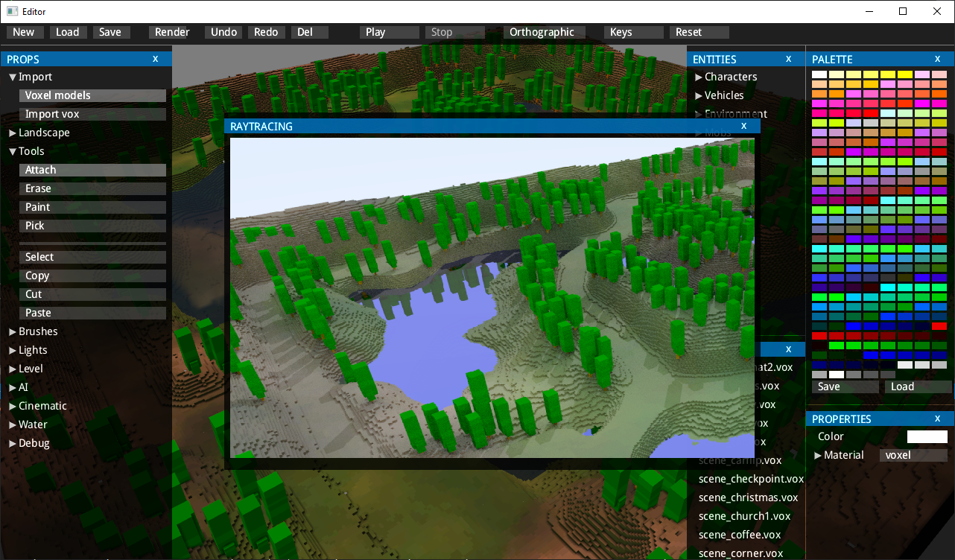This screenshot has height=560, width=955.
Task: Click Render in the top toolbar
Action: [172, 32]
